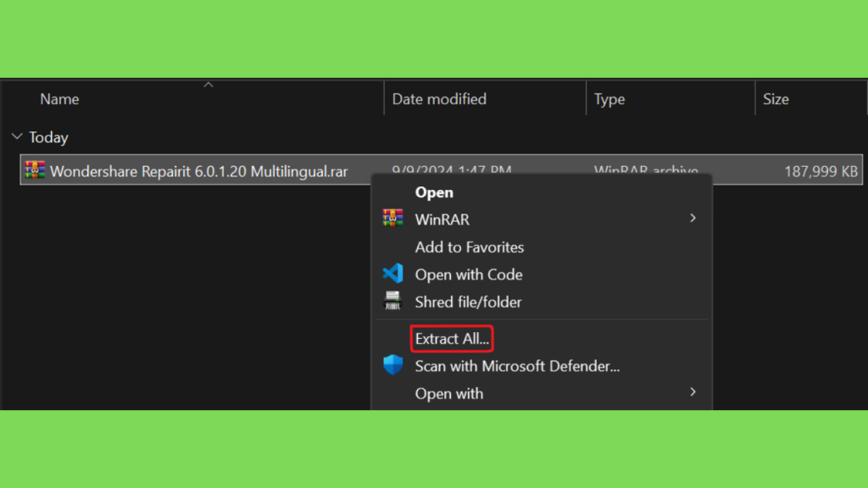
Task: Select Add to Favorites
Action: pyautogui.click(x=470, y=247)
